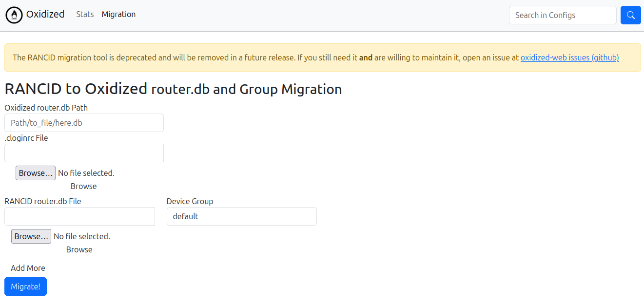The height and width of the screenshot is (305, 644).
Task: Click Browse… button for .cloginrc file
Action: click(36, 173)
